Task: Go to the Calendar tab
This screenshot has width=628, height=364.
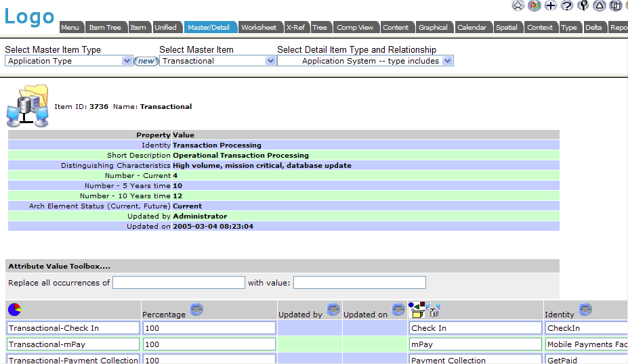Action: point(472,27)
